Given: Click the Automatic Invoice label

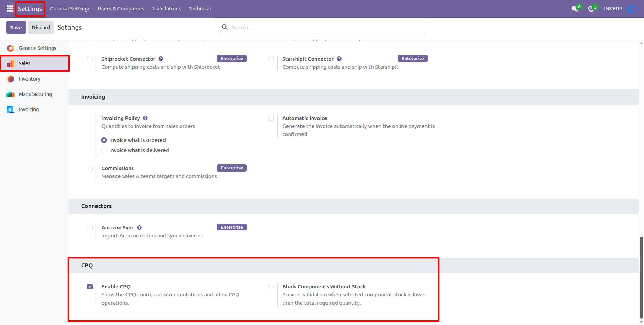Looking at the screenshot, I should click(305, 118).
